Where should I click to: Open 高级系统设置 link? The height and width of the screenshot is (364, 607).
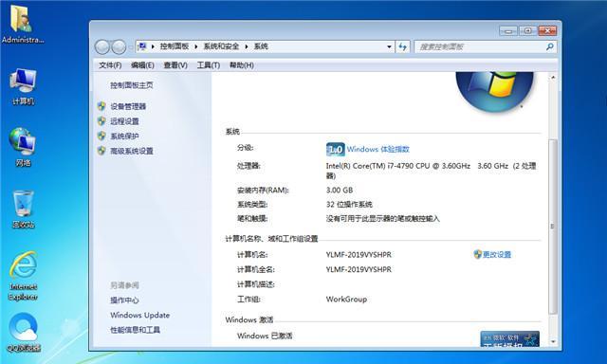pos(132,151)
